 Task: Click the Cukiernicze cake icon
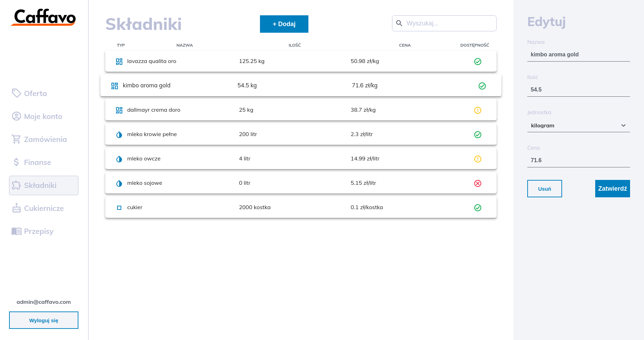(16, 208)
